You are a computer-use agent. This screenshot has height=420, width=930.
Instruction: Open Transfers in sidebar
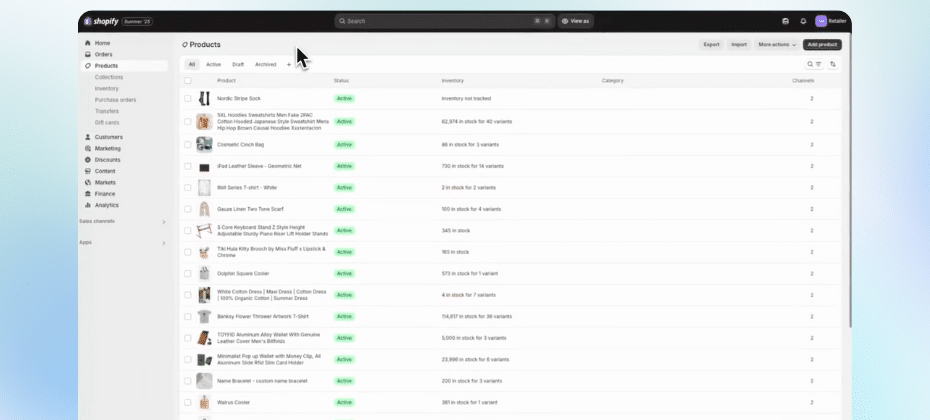click(107, 111)
